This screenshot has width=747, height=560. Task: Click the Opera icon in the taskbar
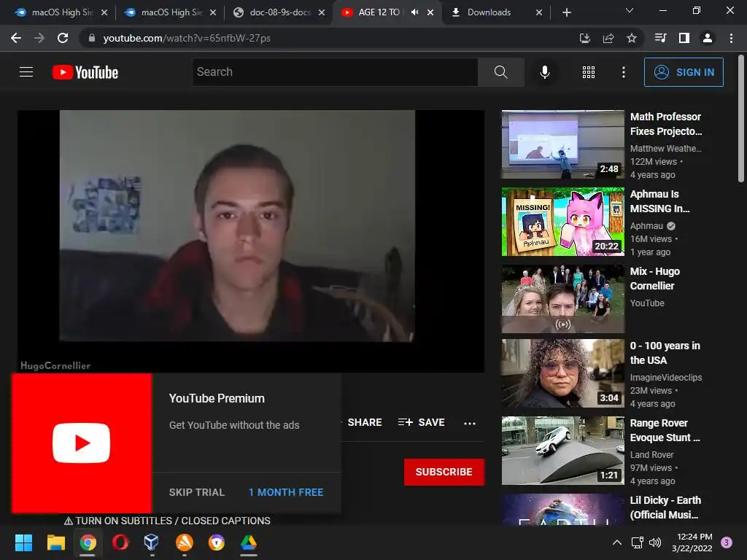point(120,542)
